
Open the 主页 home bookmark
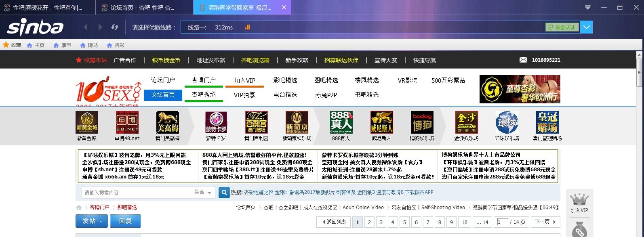(36, 45)
